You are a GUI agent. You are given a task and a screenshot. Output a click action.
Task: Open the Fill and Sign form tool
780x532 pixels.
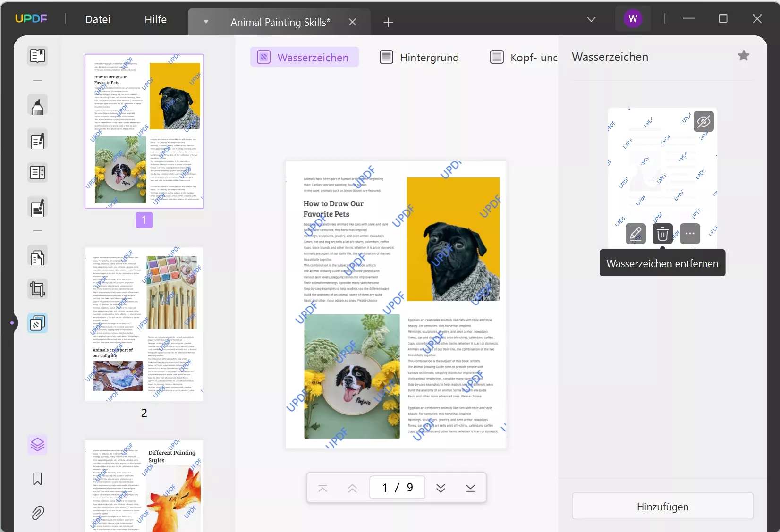tap(37, 208)
